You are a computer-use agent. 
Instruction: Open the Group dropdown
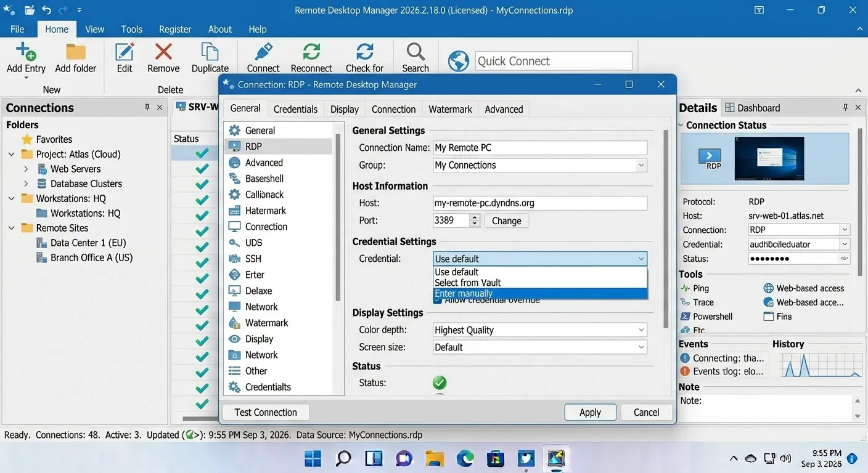[x=641, y=165]
